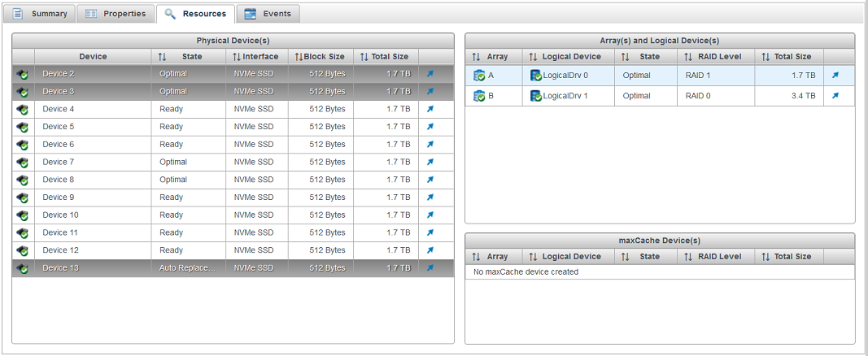Click the navigate arrow icon for Device 7
Screen dimensions: 868x356
pyautogui.click(x=430, y=162)
